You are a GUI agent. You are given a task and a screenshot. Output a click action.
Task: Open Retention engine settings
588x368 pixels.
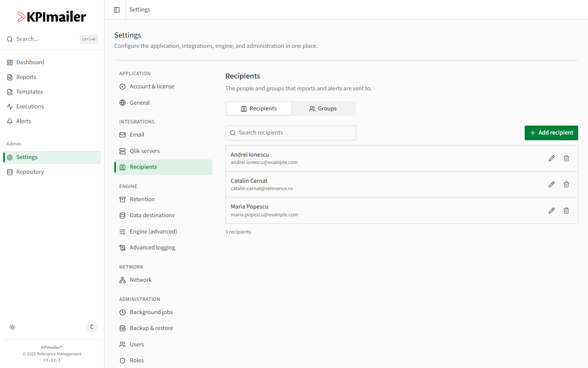click(163, 199)
